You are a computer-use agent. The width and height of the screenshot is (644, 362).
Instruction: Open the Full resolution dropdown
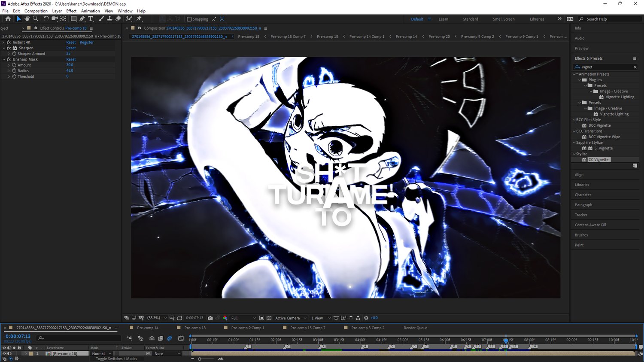243,318
